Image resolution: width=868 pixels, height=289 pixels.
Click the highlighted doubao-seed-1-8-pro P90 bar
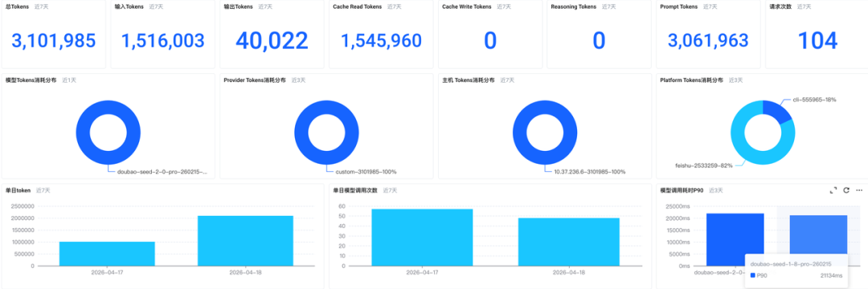pyautogui.click(x=817, y=235)
